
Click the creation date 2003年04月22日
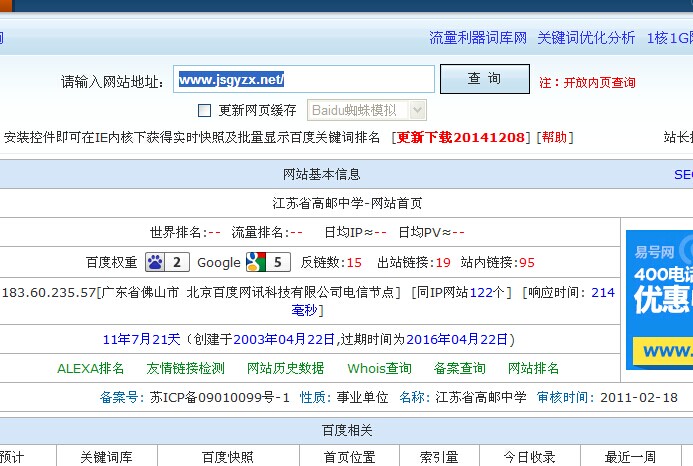click(284, 340)
